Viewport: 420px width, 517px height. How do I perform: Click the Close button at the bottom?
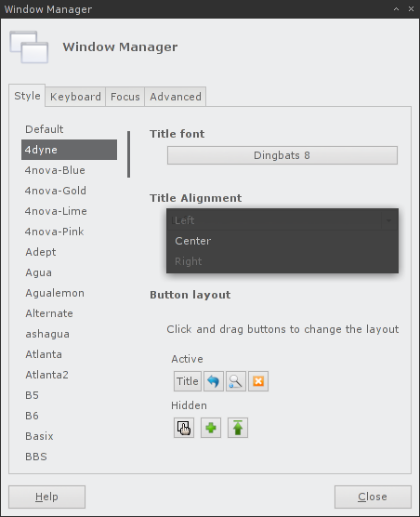[x=373, y=497]
